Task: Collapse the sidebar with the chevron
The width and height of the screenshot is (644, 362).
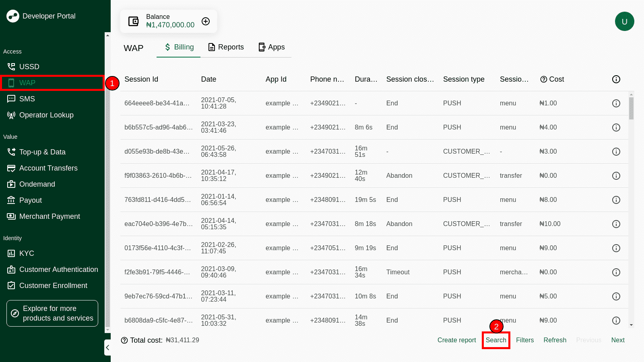Action: pyautogui.click(x=107, y=348)
